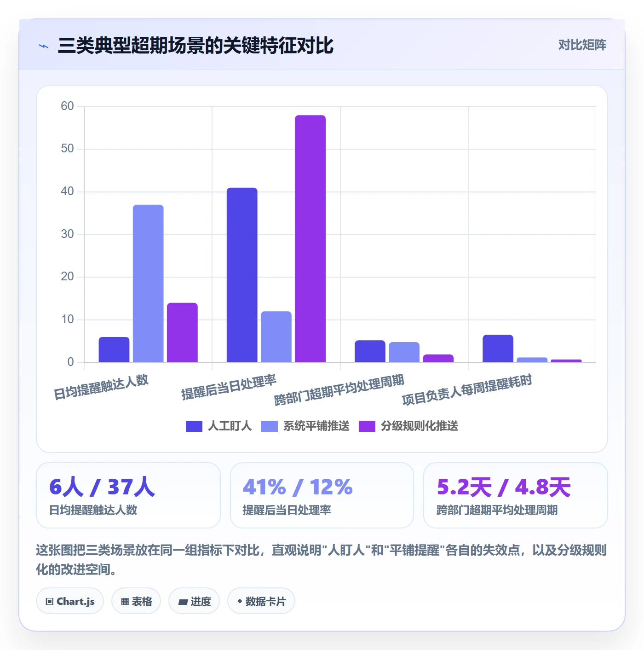Toggle the 分级规则化推送 legend swatch
Viewport: 644px width, 650px height.
(367, 426)
